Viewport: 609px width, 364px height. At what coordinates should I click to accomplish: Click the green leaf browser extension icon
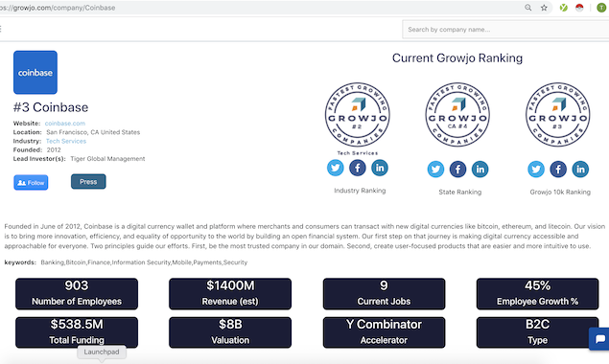[564, 8]
